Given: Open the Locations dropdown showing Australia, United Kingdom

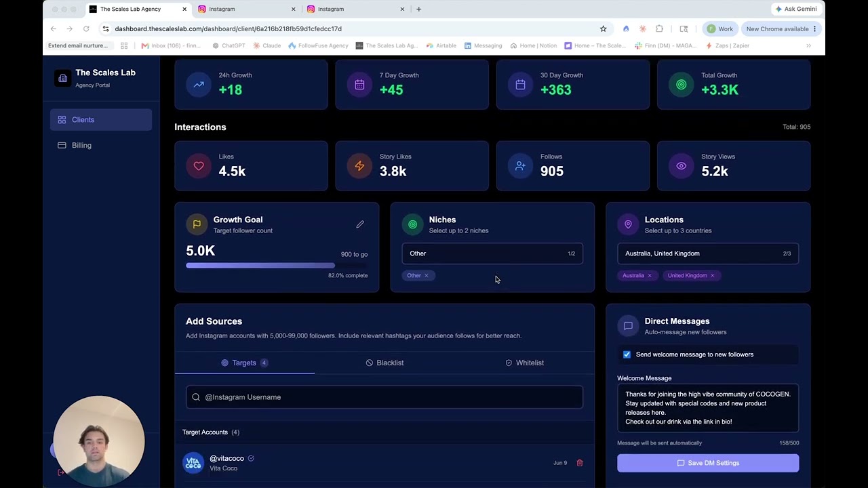Looking at the screenshot, I should 708,253.
